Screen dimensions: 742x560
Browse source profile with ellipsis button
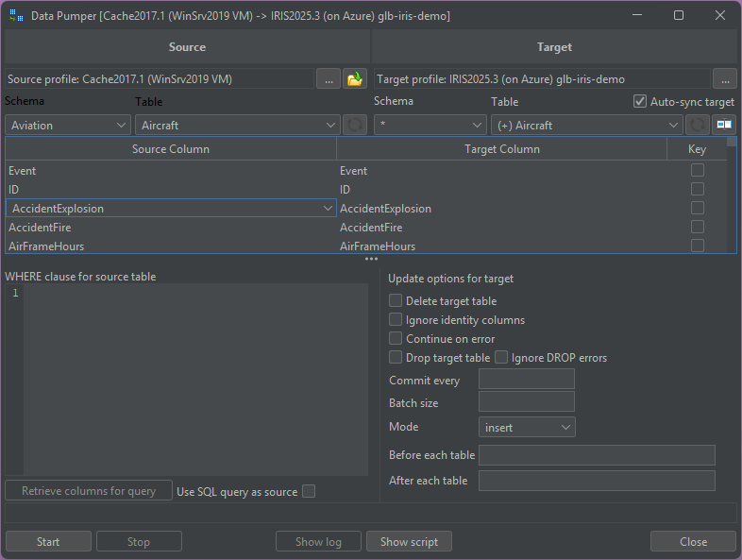coord(329,78)
